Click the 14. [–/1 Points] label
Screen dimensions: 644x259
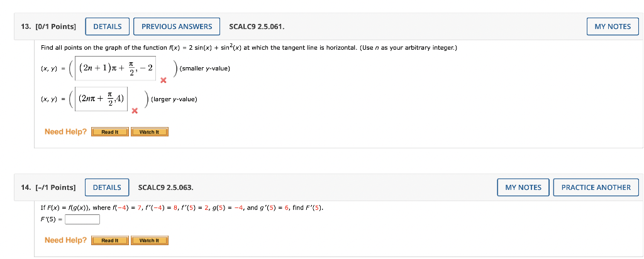tap(48, 187)
